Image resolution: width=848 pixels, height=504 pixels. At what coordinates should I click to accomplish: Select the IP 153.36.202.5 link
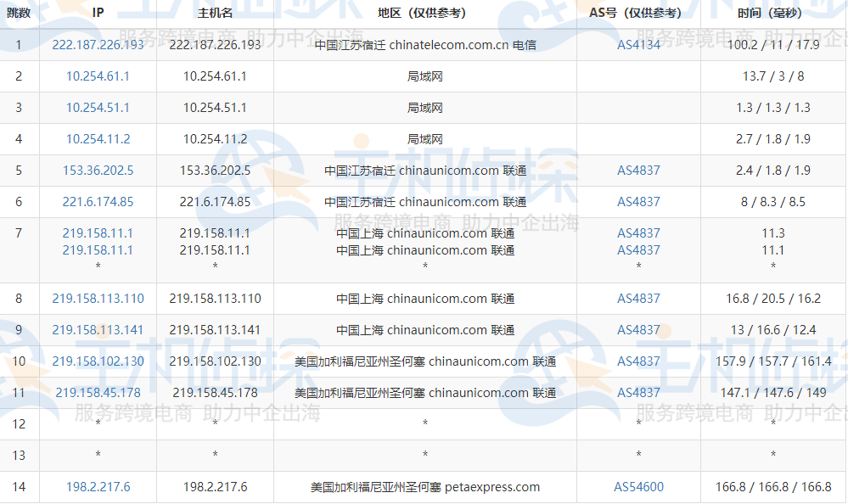98,171
